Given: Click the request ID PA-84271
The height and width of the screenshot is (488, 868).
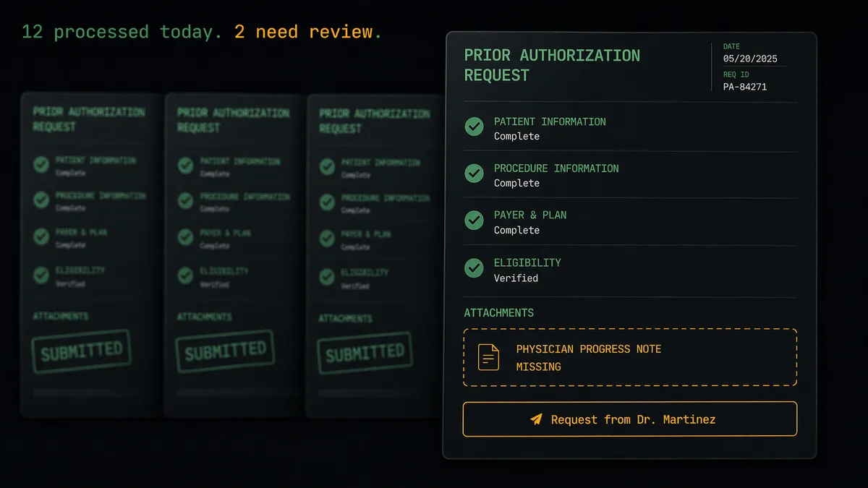Looking at the screenshot, I should (745, 87).
